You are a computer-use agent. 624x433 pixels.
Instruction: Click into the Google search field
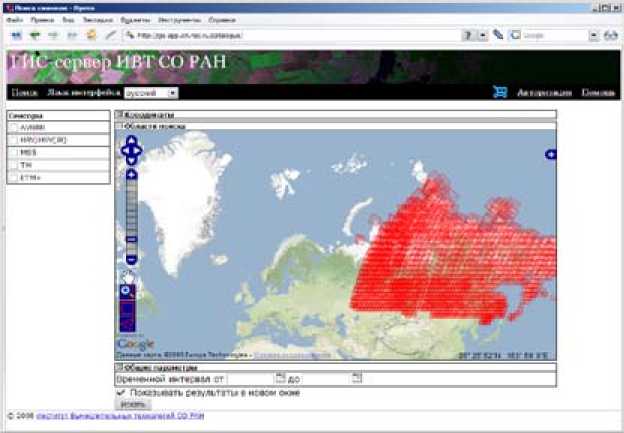554,35
